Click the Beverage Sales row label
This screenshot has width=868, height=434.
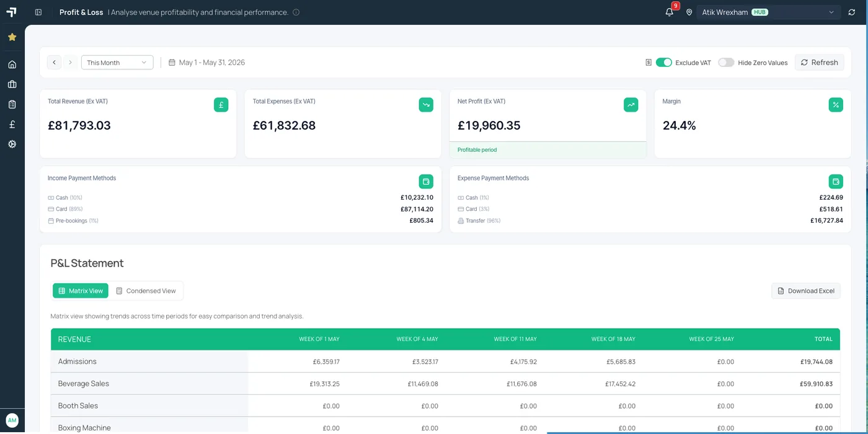[84, 384]
